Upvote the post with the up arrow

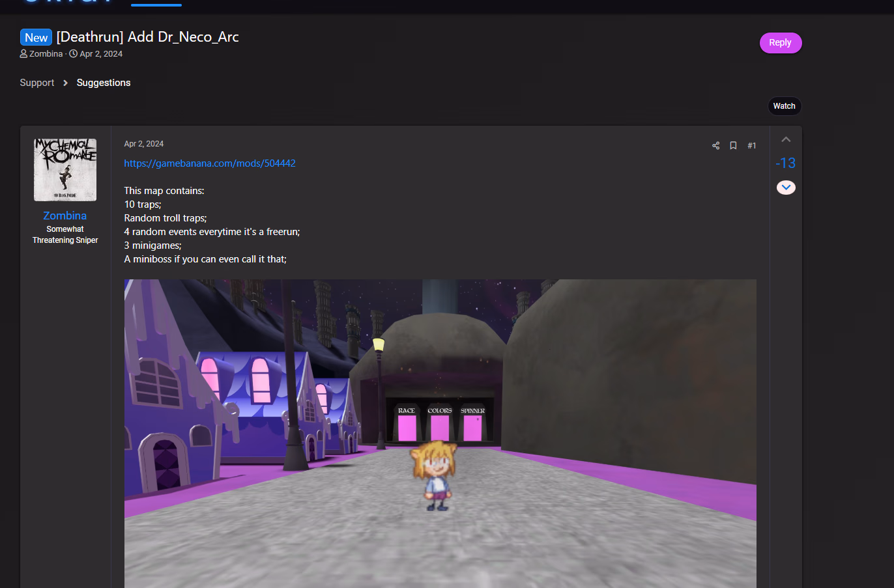(x=786, y=139)
